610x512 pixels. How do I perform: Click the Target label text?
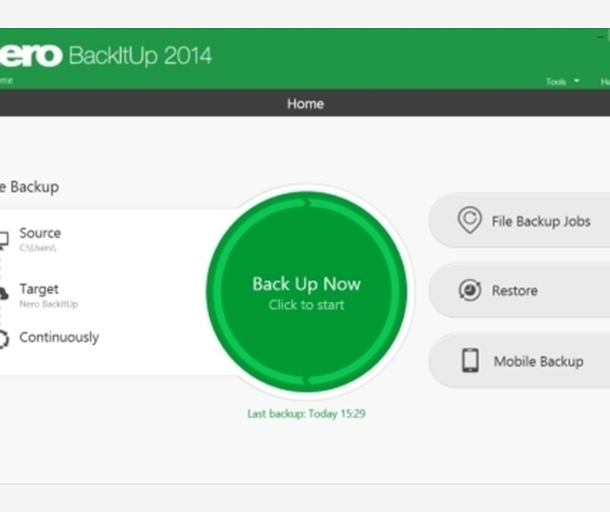[x=39, y=289]
